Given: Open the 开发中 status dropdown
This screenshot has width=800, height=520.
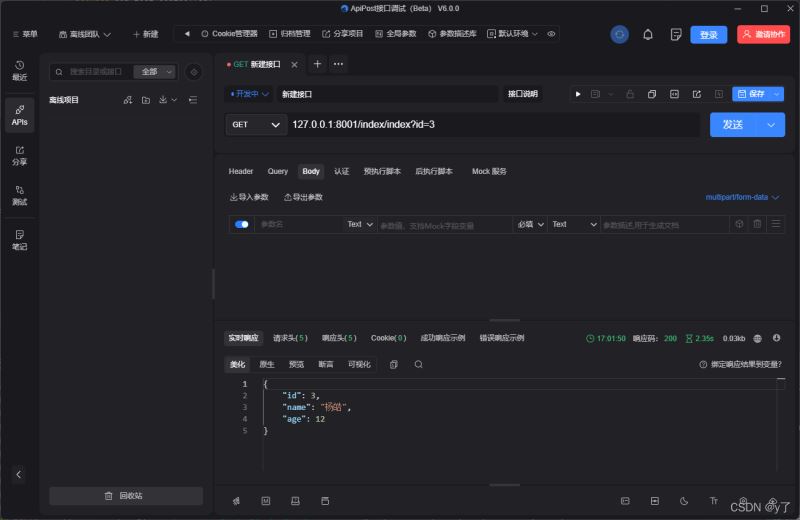Looking at the screenshot, I should click(249, 94).
